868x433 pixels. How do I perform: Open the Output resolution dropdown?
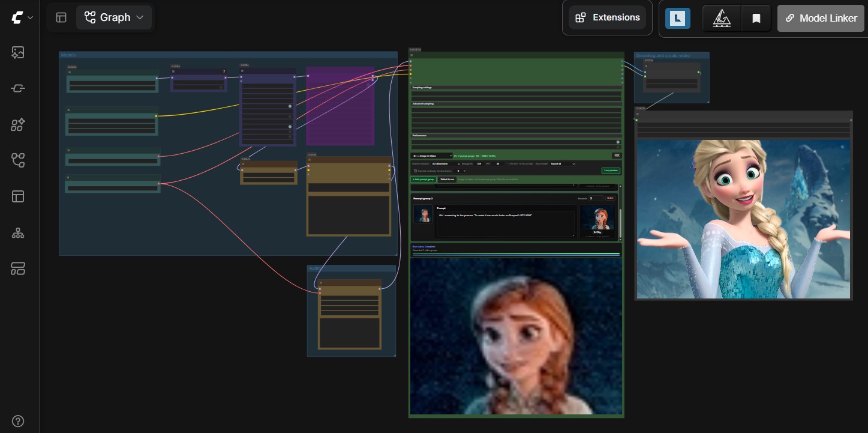[x=445, y=163]
